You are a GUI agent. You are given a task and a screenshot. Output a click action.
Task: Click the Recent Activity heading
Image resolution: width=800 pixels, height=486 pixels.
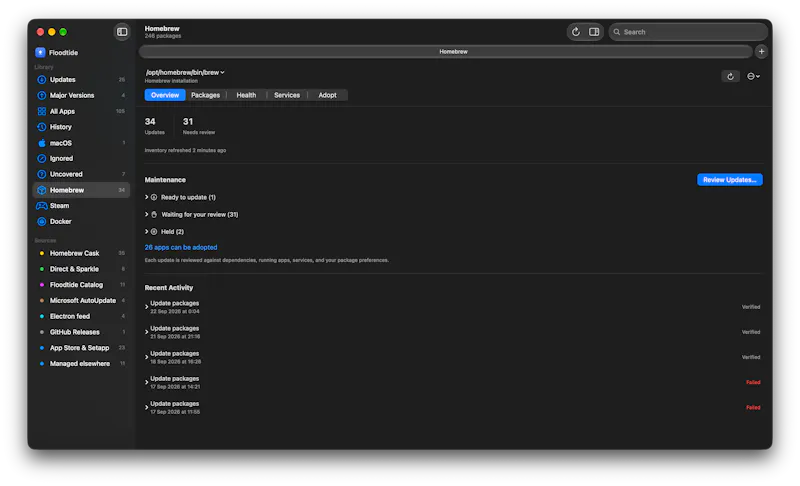click(168, 288)
